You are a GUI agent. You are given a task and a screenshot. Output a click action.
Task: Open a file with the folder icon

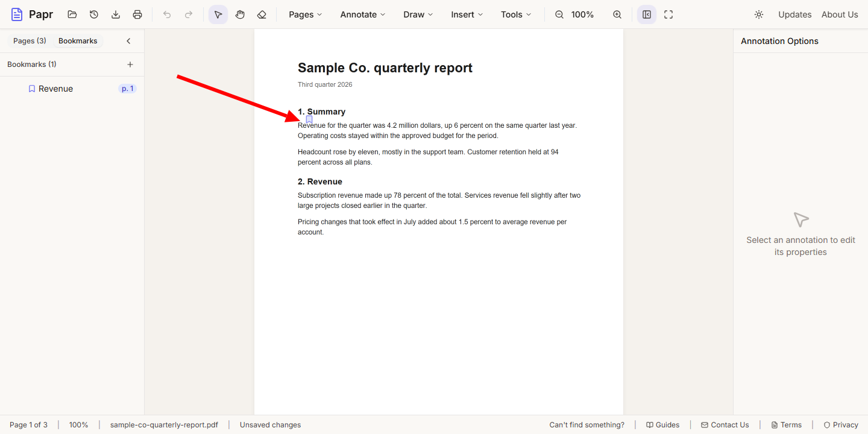click(x=72, y=14)
